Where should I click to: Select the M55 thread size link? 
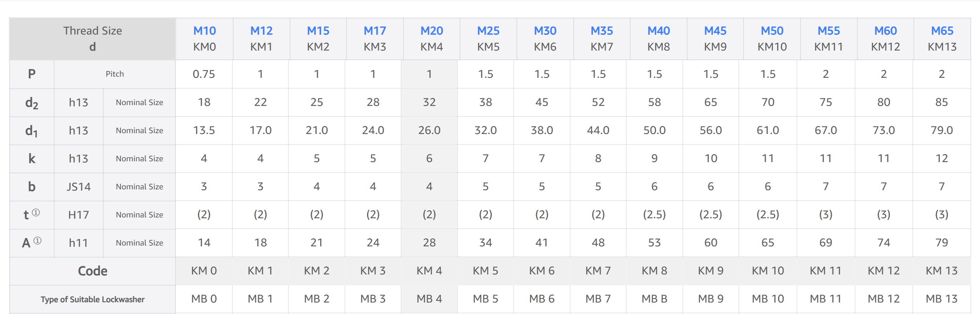tap(829, 31)
